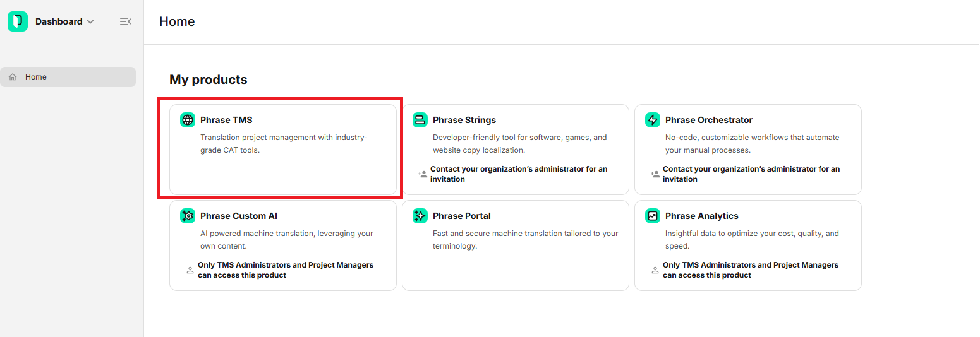Click the add-person icon under Phrase Strings
This screenshot has width=980, height=337.
coord(423,174)
